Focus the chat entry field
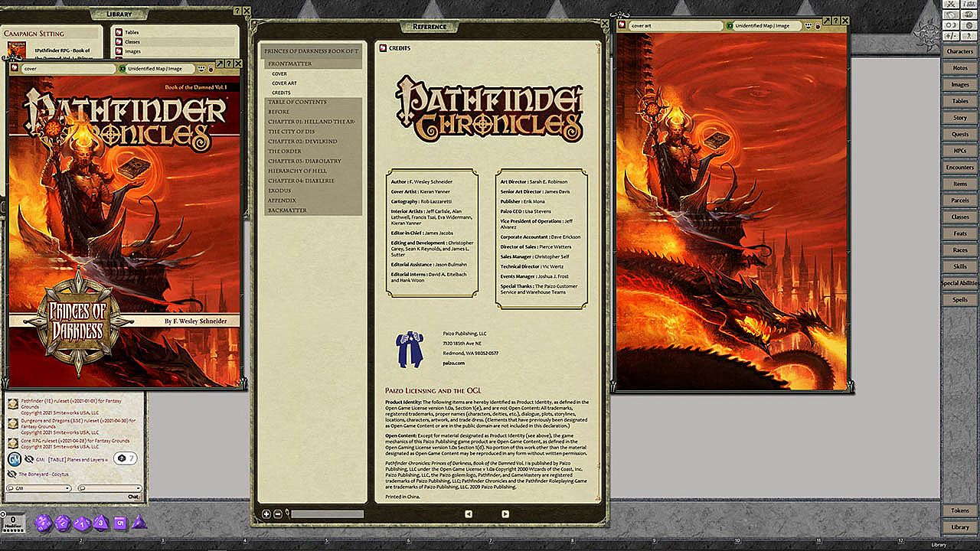Screen dimensions: 980x551 click(x=73, y=497)
